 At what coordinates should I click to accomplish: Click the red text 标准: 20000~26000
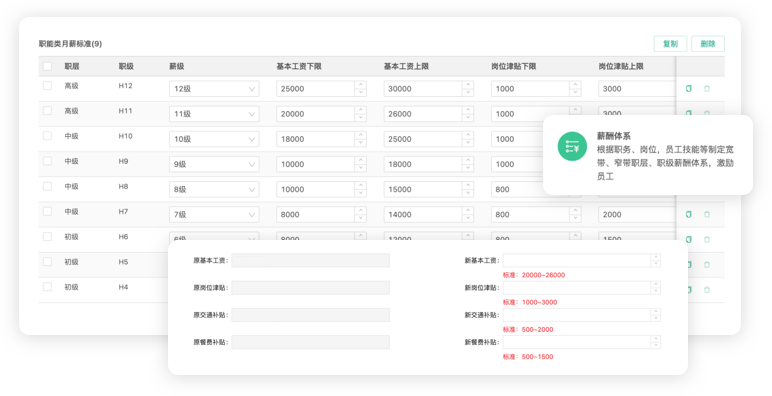[534, 275]
